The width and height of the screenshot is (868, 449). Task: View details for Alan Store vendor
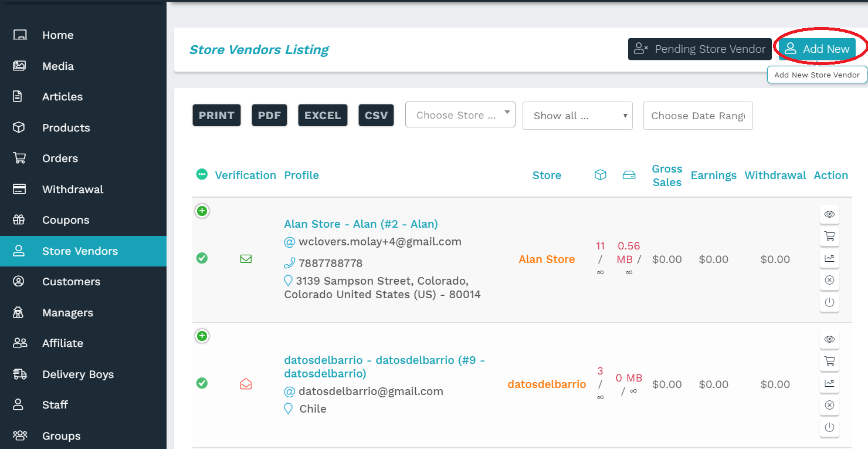tap(829, 214)
